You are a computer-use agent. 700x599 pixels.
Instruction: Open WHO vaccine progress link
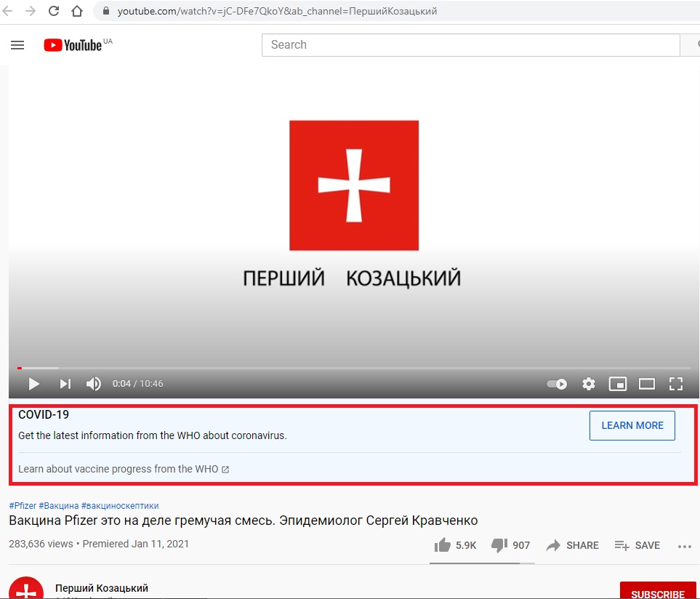124,469
